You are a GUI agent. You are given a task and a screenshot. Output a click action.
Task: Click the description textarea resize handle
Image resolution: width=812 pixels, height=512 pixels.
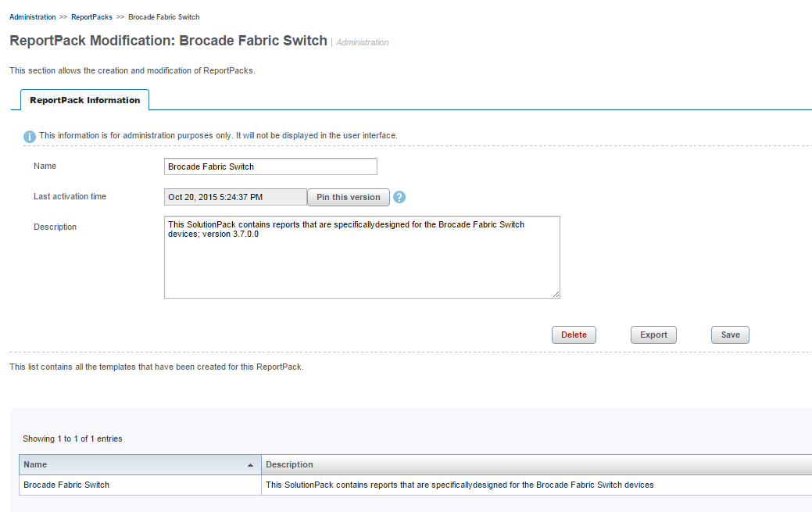click(x=556, y=294)
